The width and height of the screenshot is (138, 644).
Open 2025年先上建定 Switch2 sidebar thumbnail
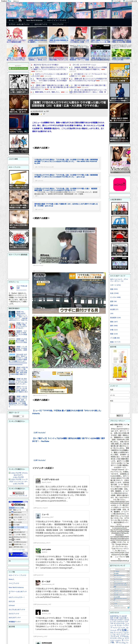19,124
